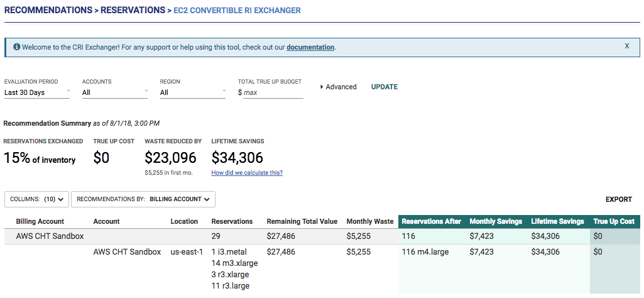
Task: Click the reservations count 29 cell
Action: (x=216, y=236)
